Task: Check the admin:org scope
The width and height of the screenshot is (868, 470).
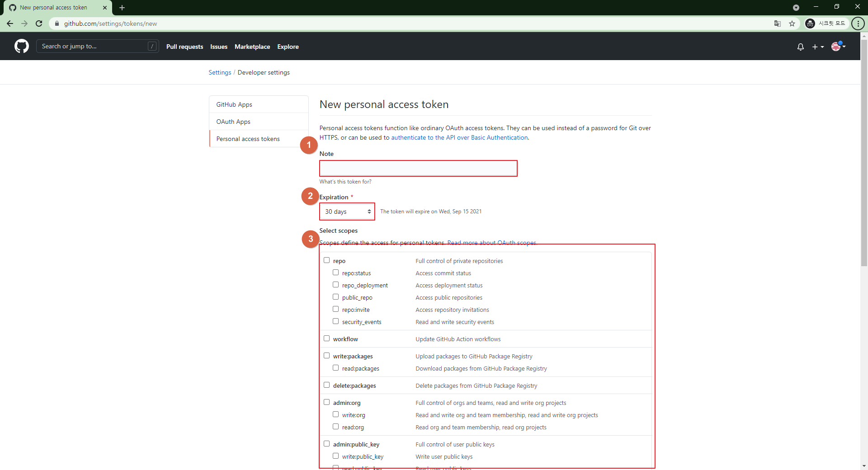Action: [x=327, y=402]
